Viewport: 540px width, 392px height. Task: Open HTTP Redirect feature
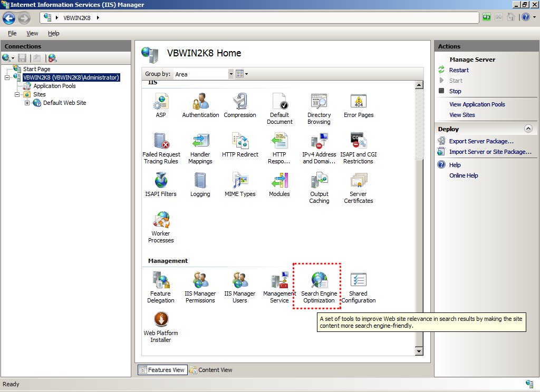pyautogui.click(x=240, y=144)
